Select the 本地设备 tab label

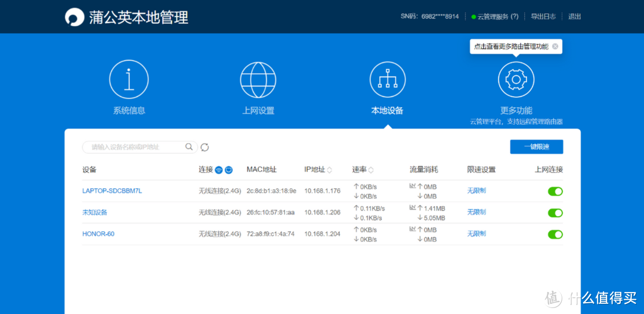[388, 110]
